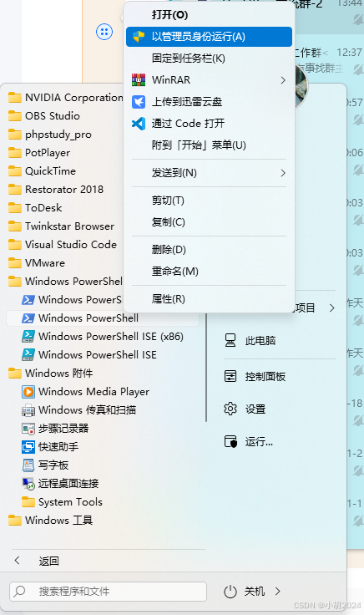Open the 设置 gear icon
The height and width of the screenshot is (615, 364).
[230, 409]
